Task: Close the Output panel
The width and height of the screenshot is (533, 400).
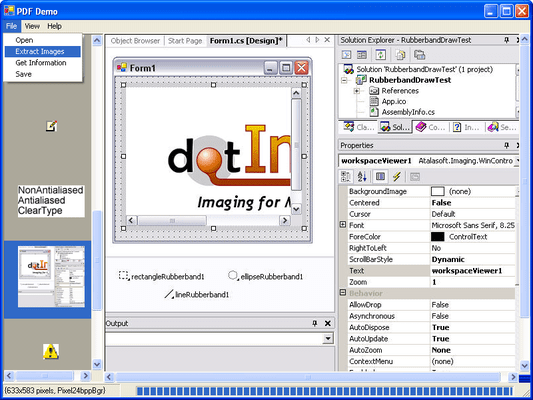Action: 328,323
